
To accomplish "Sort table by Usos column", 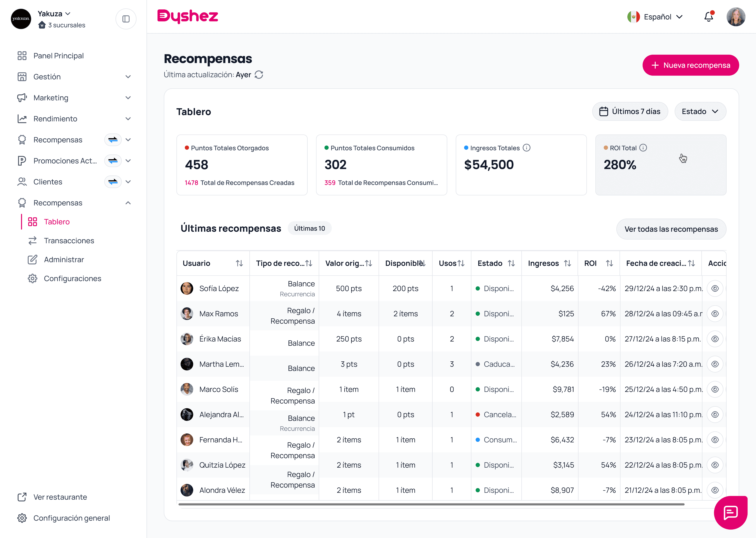I will tap(461, 263).
